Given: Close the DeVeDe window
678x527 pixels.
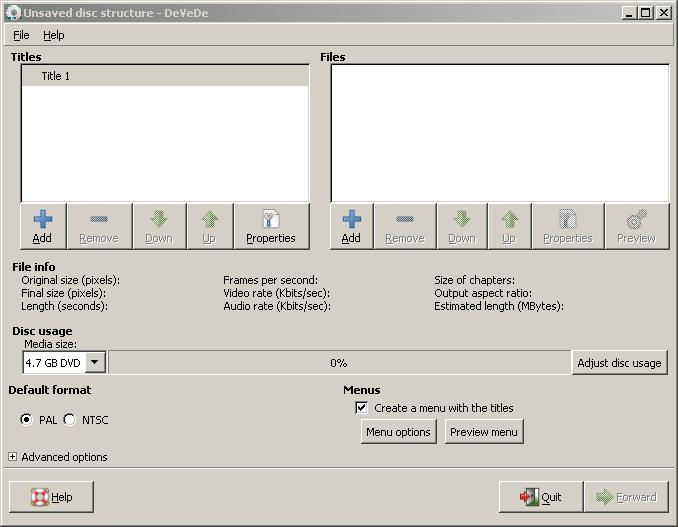Looking at the screenshot, I should click(663, 13).
